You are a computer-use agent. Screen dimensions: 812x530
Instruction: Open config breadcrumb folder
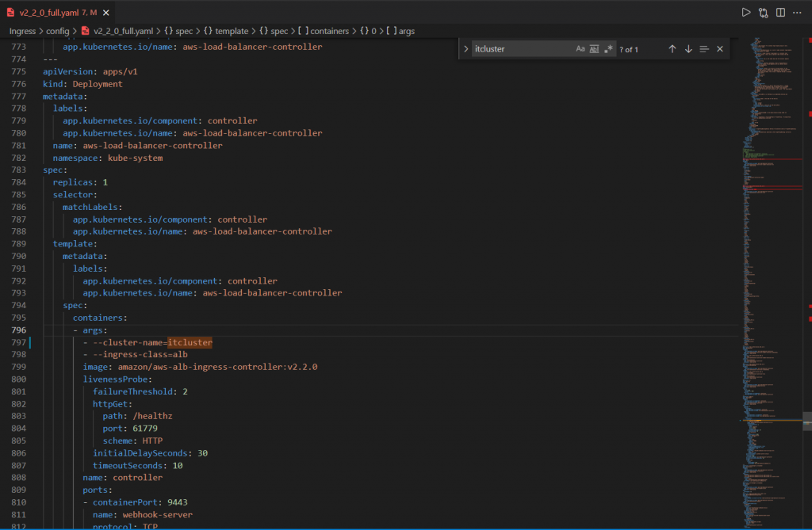(x=57, y=31)
